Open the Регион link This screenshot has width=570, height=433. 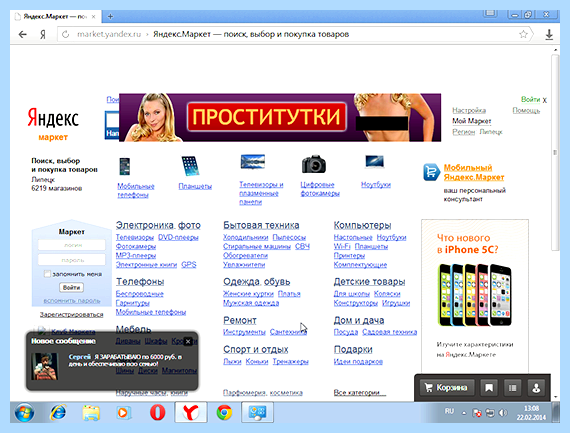pyautogui.click(x=463, y=132)
